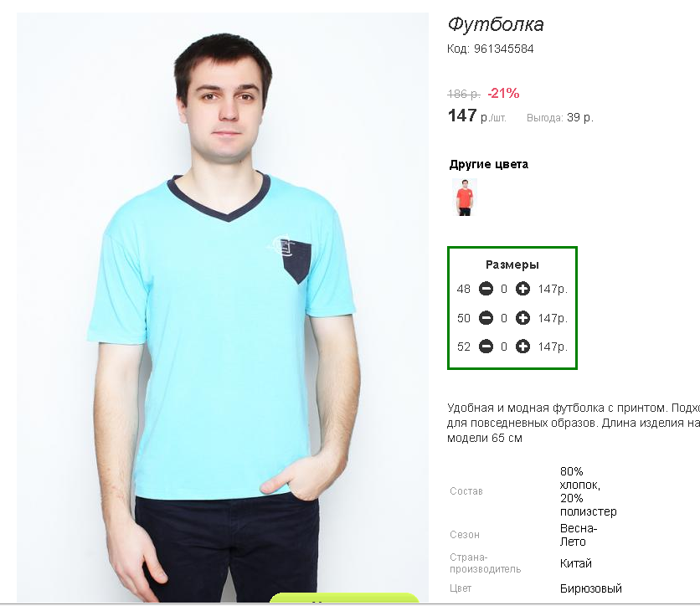Screen dimensions: 700x606
Task: Click the Размеры heading
Action: 512,264
